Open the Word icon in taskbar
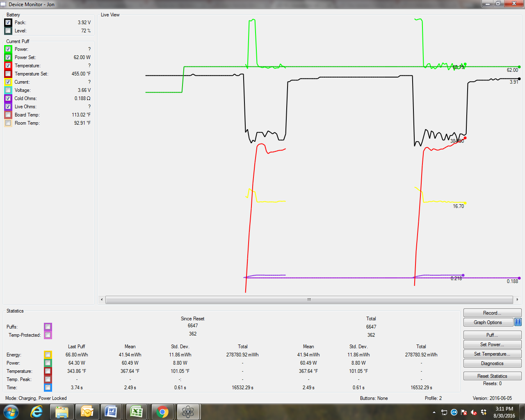This screenshot has width=525, height=420. click(111, 411)
